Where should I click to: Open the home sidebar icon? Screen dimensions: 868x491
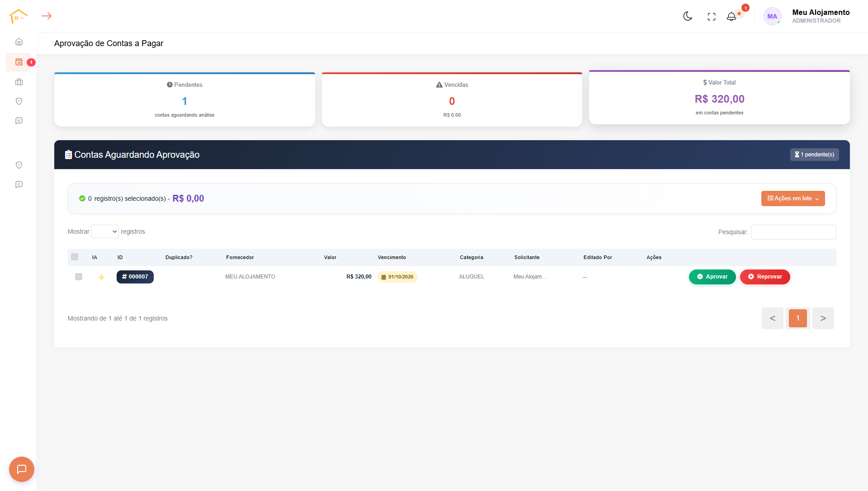(x=19, y=42)
